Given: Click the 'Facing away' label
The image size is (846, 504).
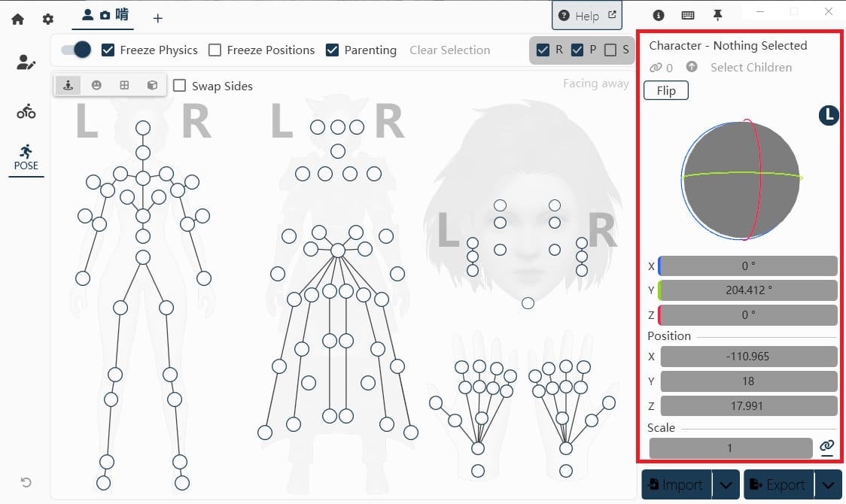Looking at the screenshot, I should pyautogui.click(x=595, y=83).
